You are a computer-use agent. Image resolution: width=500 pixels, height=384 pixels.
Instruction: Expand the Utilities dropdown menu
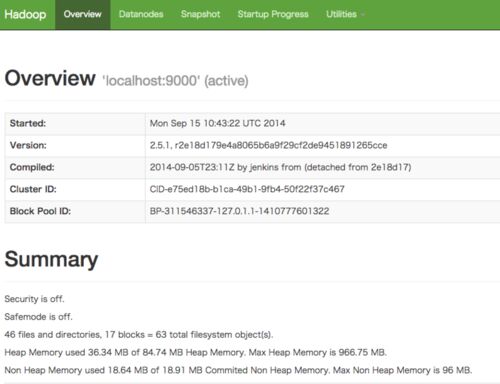tap(345, 14)
